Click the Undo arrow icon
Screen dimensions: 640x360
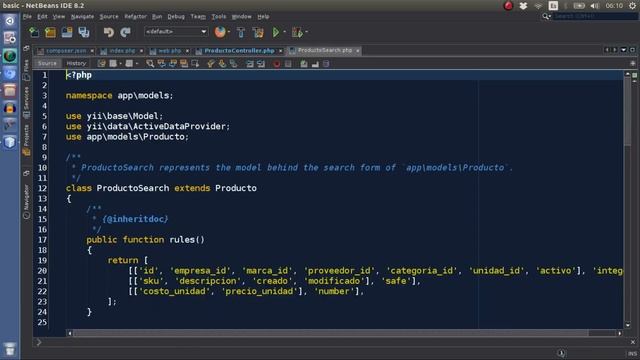coord(108,32)
